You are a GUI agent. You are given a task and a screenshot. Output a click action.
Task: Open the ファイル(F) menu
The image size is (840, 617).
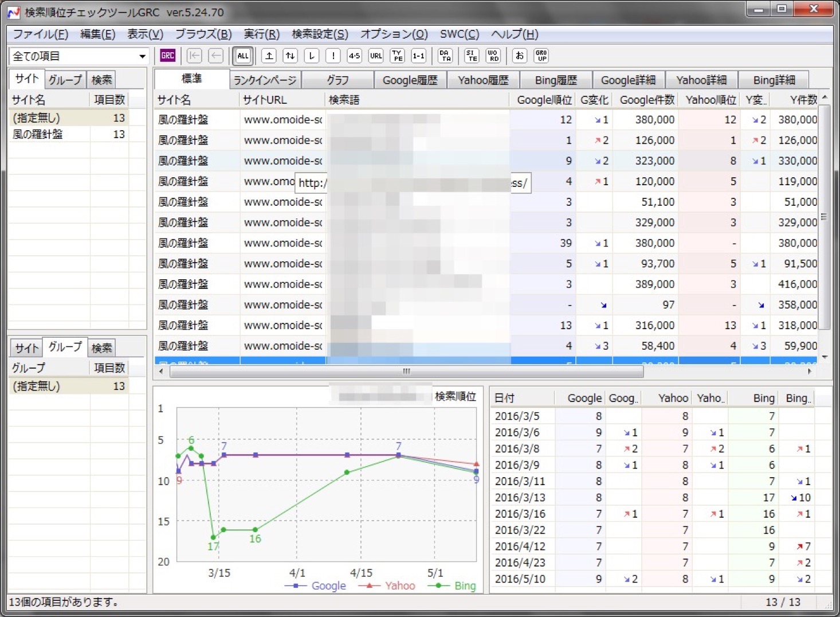point(40,34)
